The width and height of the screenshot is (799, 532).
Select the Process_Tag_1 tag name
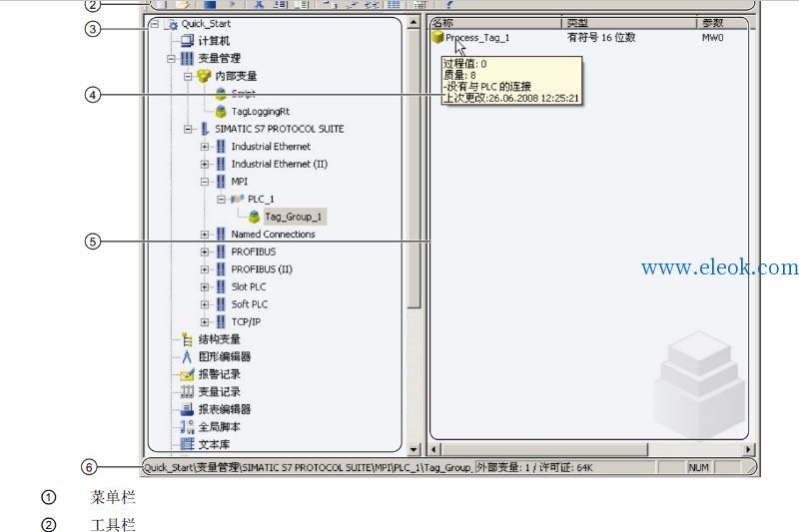(477, 38)
